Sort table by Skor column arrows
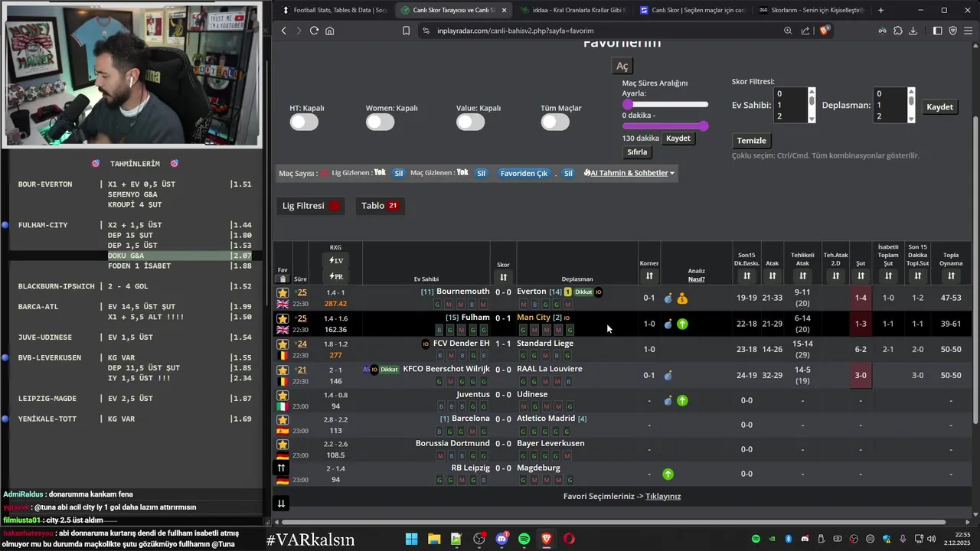The width and height of the screenshot is (980, 551). (x=503, y=276)
